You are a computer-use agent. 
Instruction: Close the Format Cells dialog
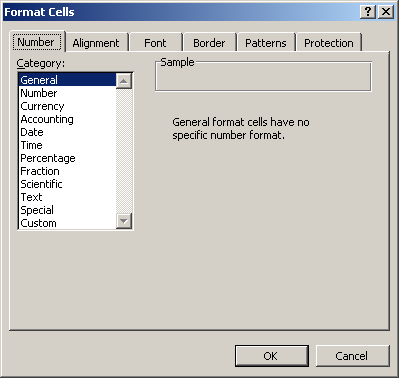click(386, 12)
